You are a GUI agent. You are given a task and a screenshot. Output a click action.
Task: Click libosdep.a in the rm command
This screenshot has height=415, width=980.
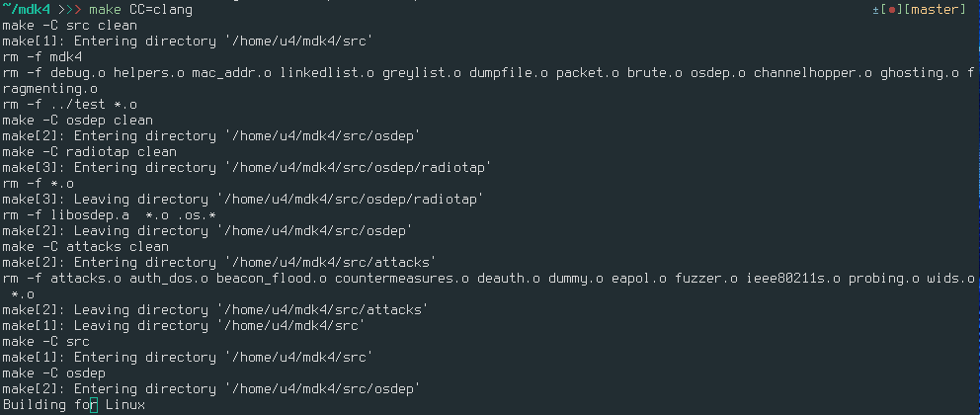[89, 215]
